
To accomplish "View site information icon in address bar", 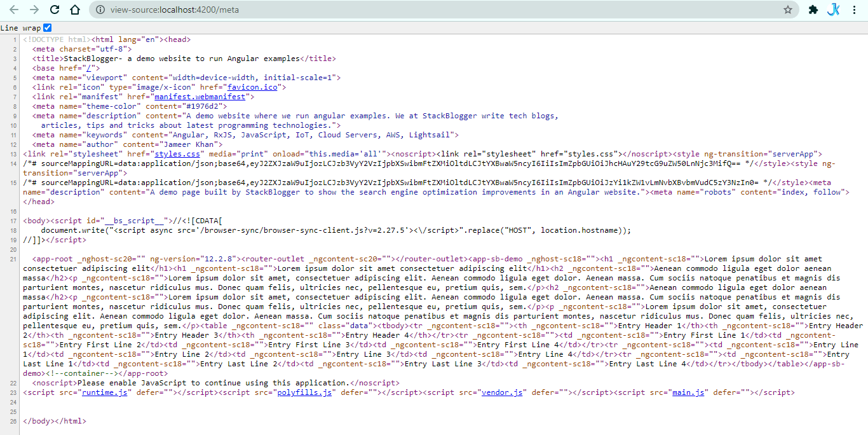I will 100,10.
